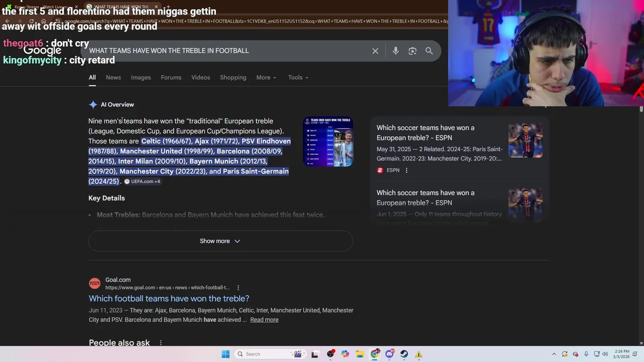Image resolution: width=644 pixels, height=362 pixels.
Task: Open security alert icon in system tray
Action: [576, 354]
